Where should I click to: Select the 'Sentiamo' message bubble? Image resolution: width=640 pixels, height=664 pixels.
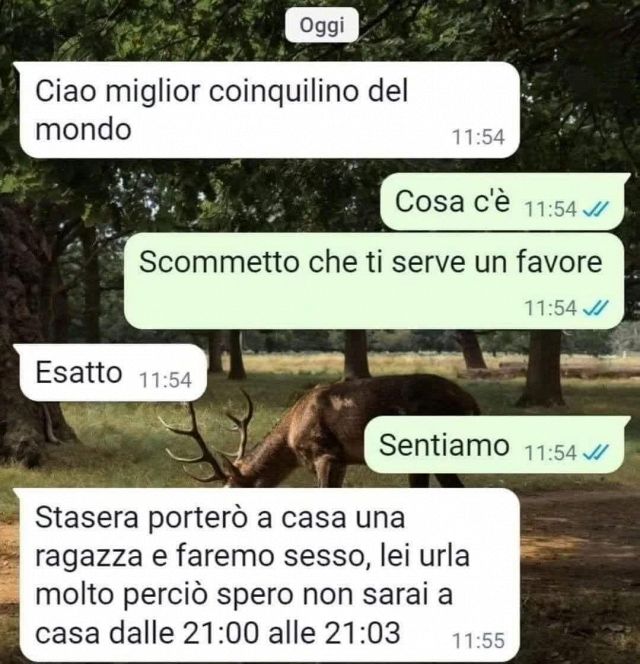pyautogui.click(x=494, y=445)
